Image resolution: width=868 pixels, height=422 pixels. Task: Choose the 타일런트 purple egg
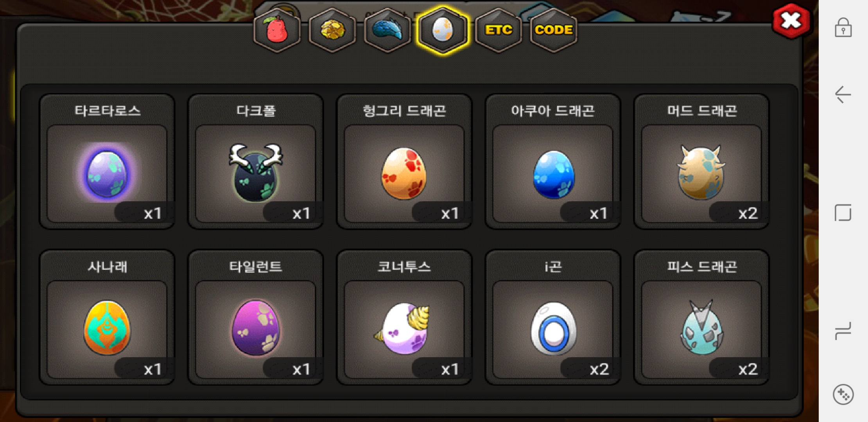(x=256, y=317)
